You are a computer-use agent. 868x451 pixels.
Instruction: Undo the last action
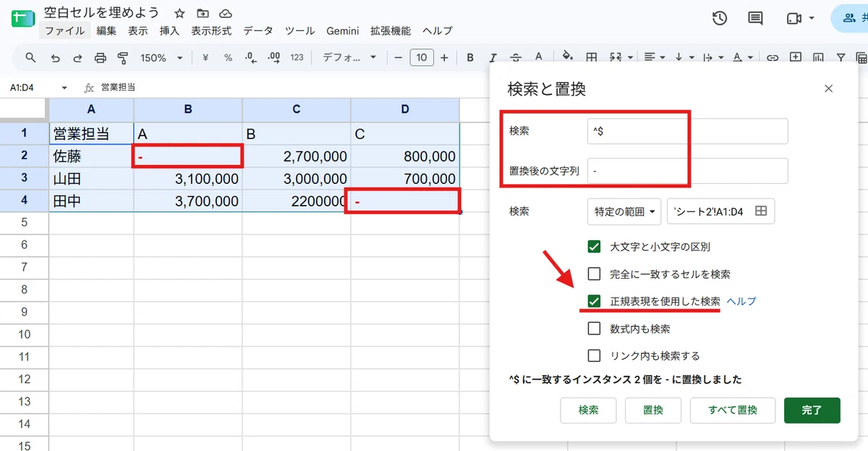[x=55, y=58]
